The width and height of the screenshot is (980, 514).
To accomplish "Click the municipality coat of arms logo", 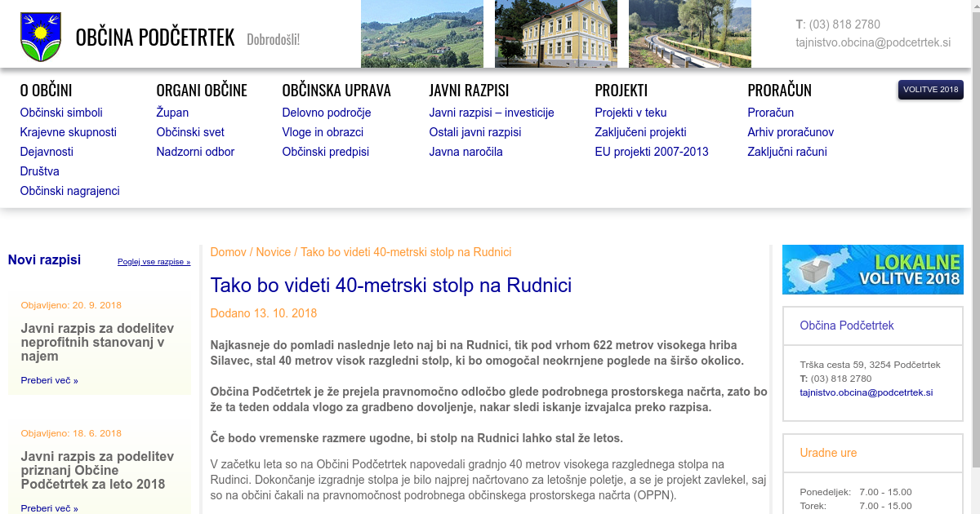I will point(40,37).
